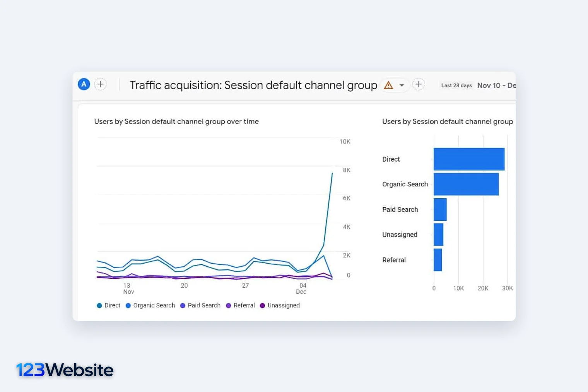588x392 pixels.
Task: Click the plus icon after the report title
Action: tap(419, 84)
